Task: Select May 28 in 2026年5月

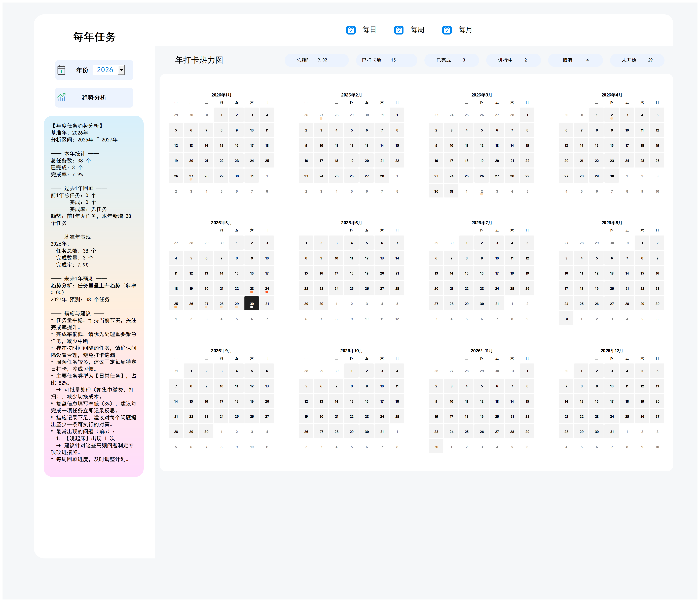Action: 222,304
